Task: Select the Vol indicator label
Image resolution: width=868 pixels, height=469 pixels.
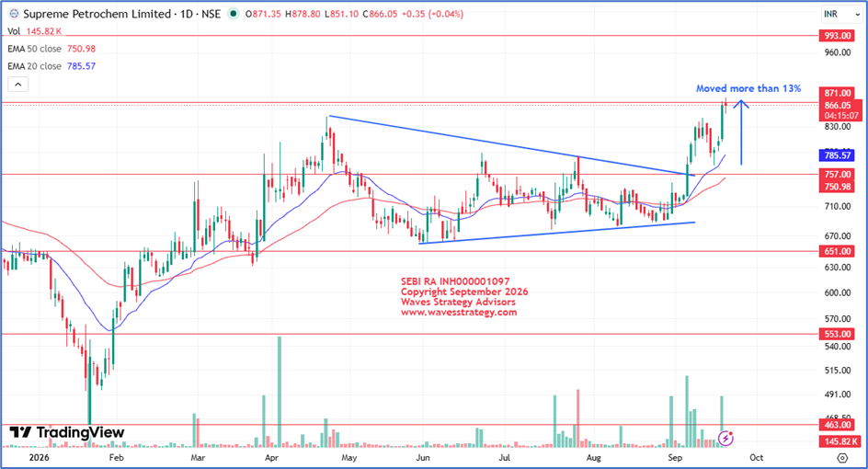Action: pyautogui.click(x=14, y=31)
